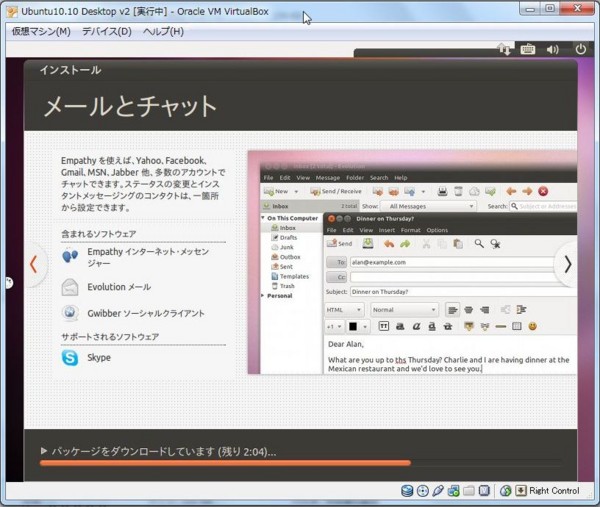Open the volume indicator in panel
Image resolution: width=600 pixels, height=507 pixels.
pos(552,49)
